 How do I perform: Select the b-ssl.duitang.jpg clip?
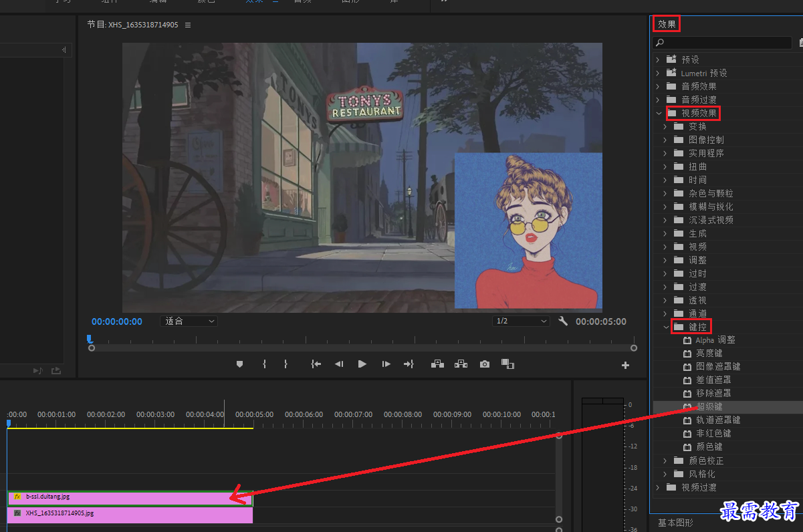tap(130, 498)
